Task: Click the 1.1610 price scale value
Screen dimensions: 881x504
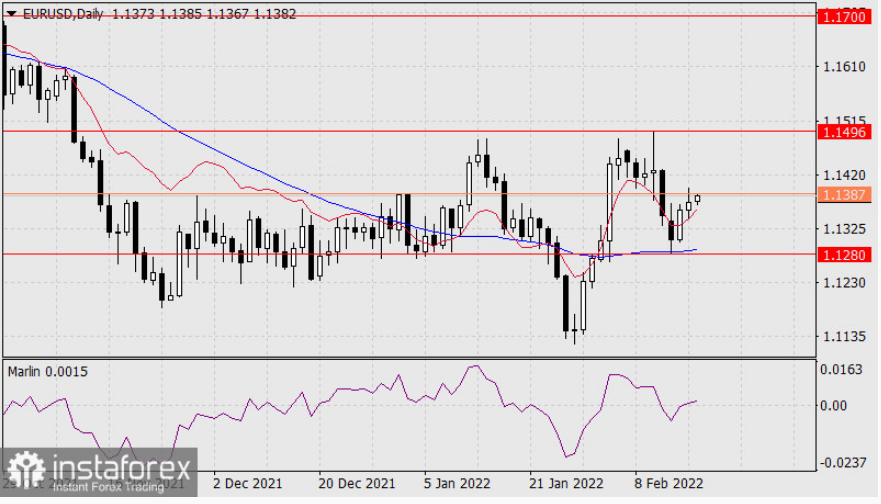Action: point(844,67)
